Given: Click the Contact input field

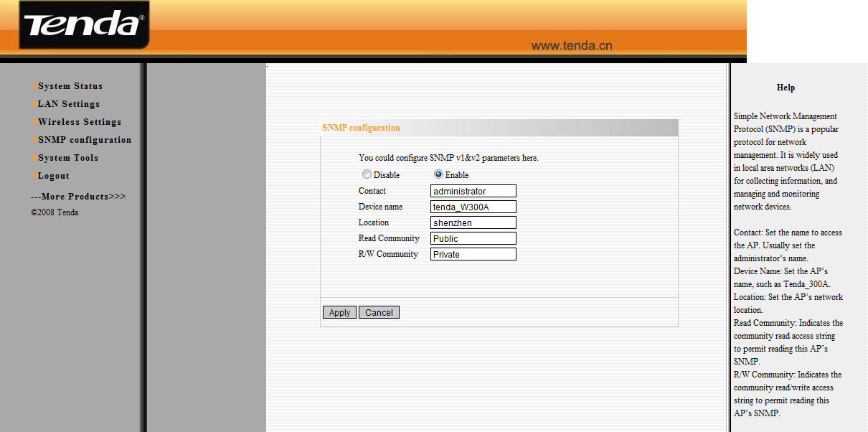Looking at the screenshot, I should [473, 191].
